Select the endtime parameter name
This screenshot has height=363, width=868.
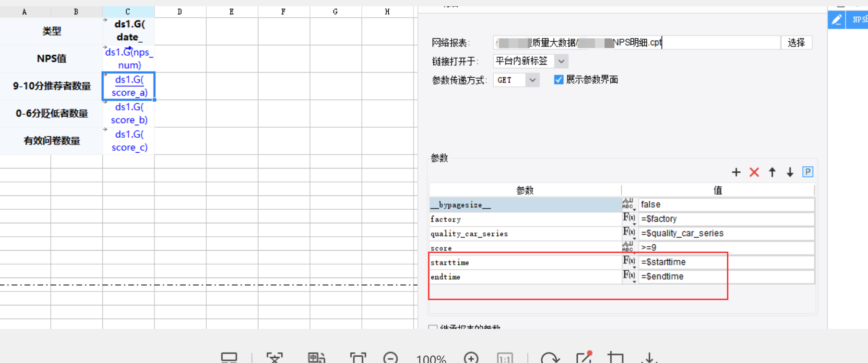525,277
